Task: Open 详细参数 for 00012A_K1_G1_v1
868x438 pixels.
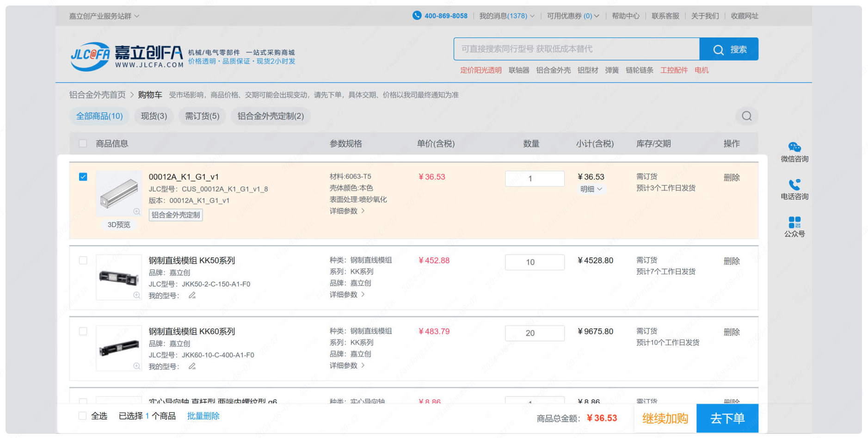Action: (x=347, y=211)
